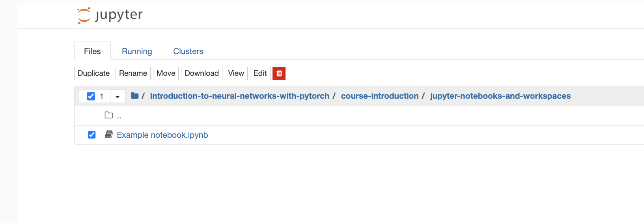
Task: Click the Rename button
Action: [x=133, y=73]
